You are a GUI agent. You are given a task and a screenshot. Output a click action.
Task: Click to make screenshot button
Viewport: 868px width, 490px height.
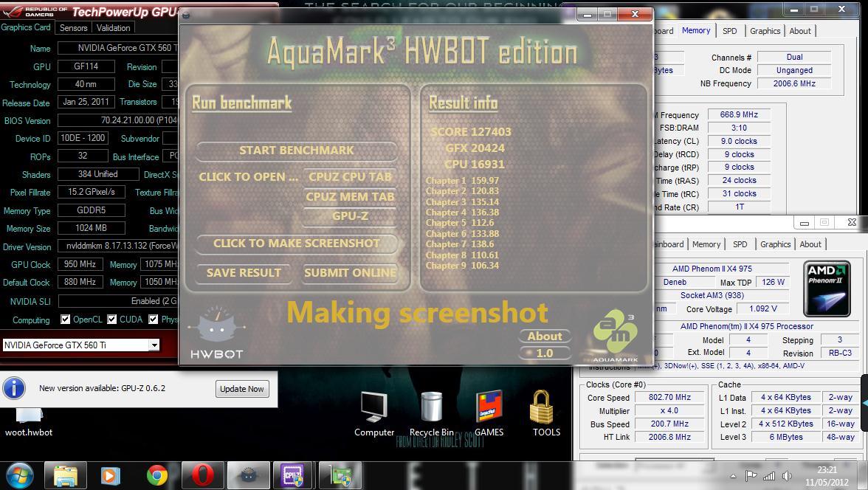pos(297,243)
